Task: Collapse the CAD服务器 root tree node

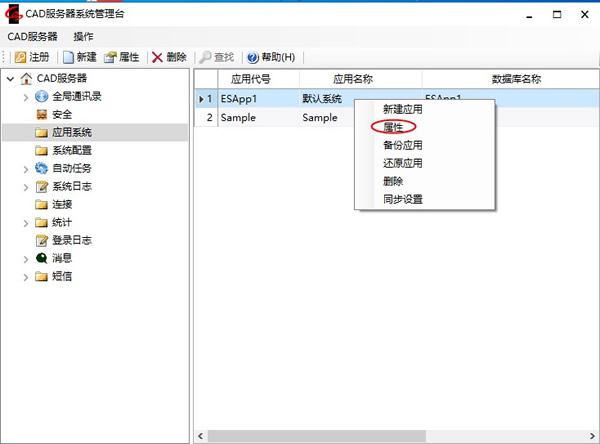Action: pyautogui.click(x=10, y=79)
